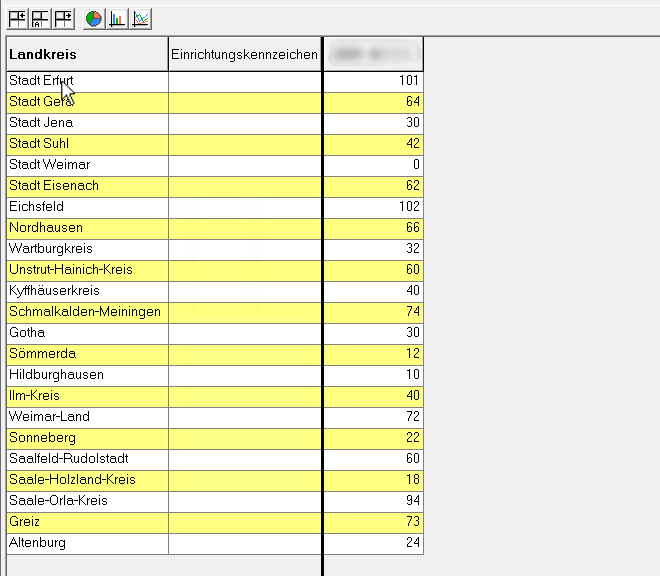This screenshot has height=576, width=660.
Task: Click the pie chart icon
Action: [x=93, y=18]
